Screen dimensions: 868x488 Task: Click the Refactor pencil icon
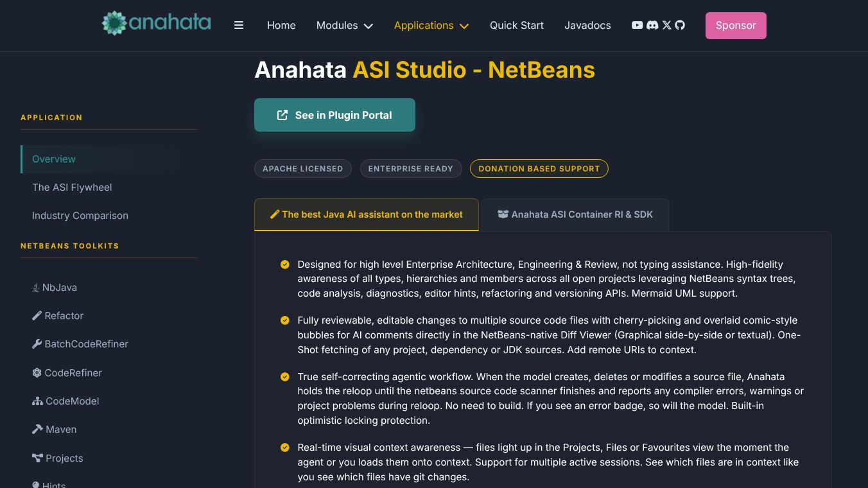(x=37, y=315)
